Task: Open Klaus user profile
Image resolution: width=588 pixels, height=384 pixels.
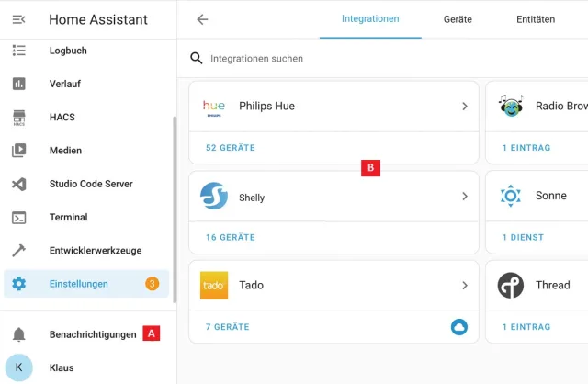Action: point(61,367)
